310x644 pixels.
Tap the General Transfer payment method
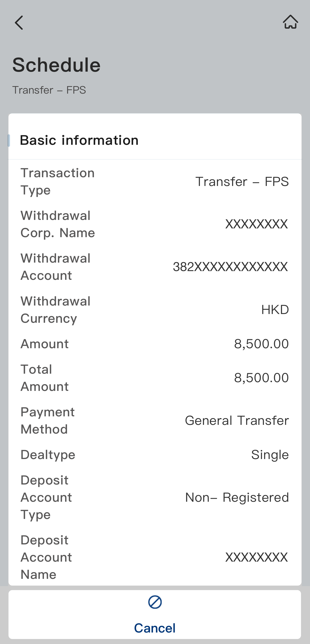point(237,421)
